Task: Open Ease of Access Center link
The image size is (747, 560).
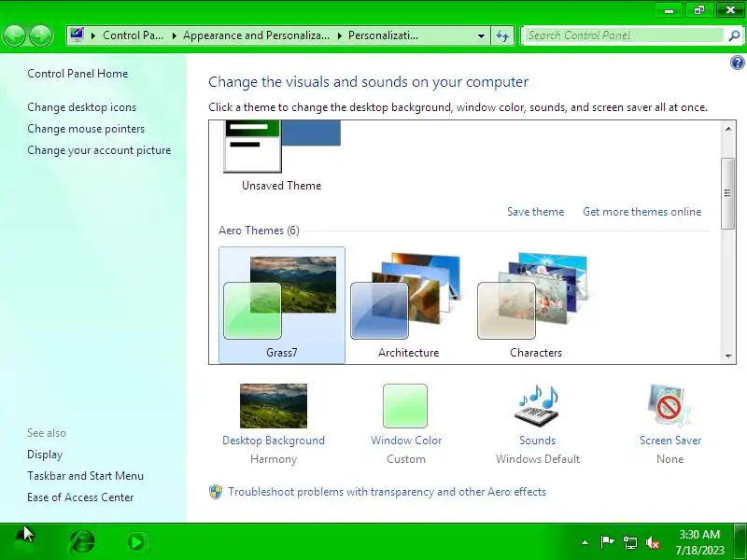Action: tap(80, 497)
